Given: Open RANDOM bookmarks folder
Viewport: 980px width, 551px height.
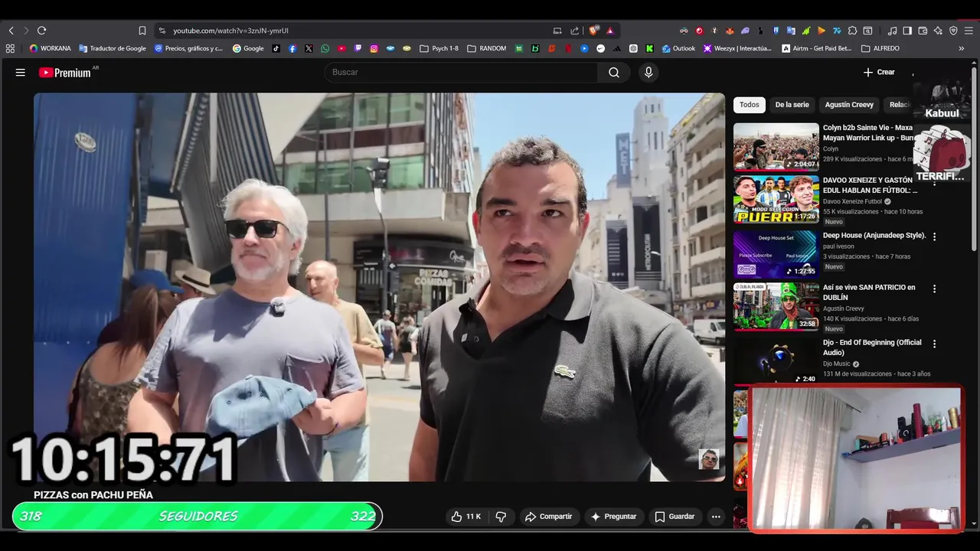Looking at the screenshot, I should [486, 48].
